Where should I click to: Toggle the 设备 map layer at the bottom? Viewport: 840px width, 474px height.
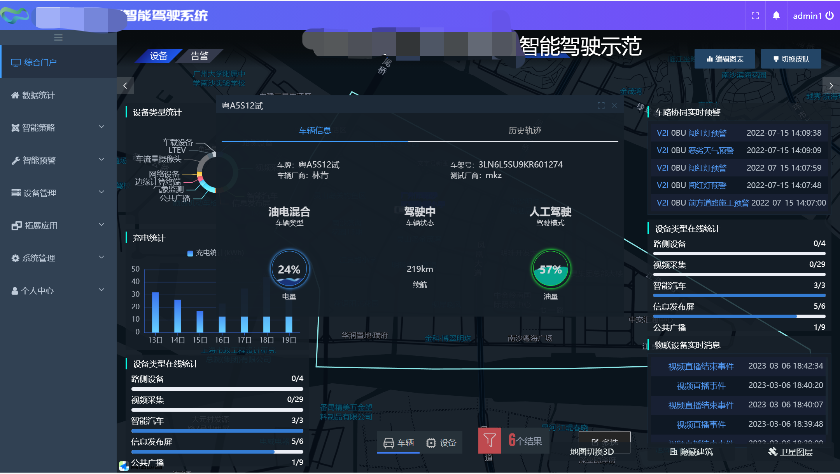(x=441, y=442)
